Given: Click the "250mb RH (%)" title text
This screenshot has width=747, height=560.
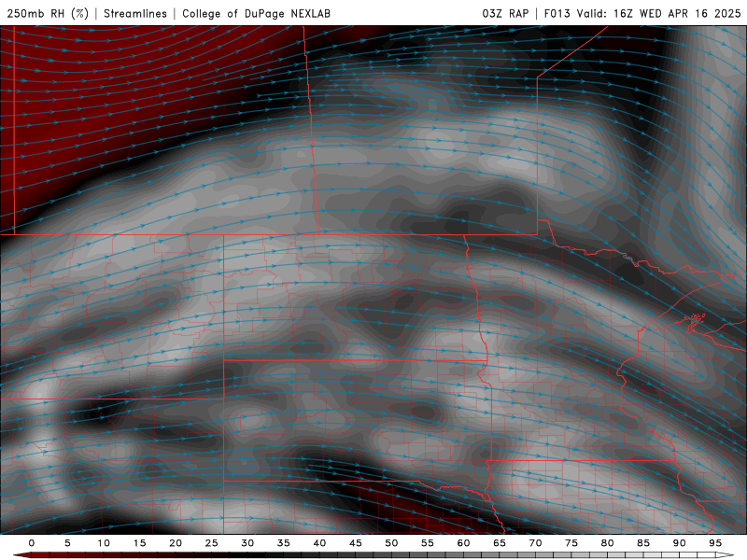Looking at the screenshot, I should (x=49, y=13).
